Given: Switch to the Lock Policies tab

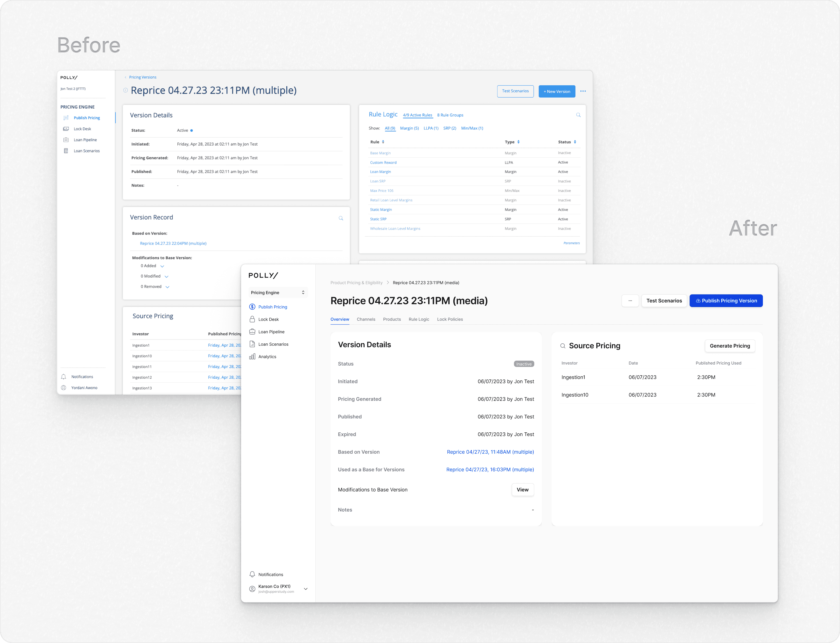Looking at the screenshot, I should point(450,319).
